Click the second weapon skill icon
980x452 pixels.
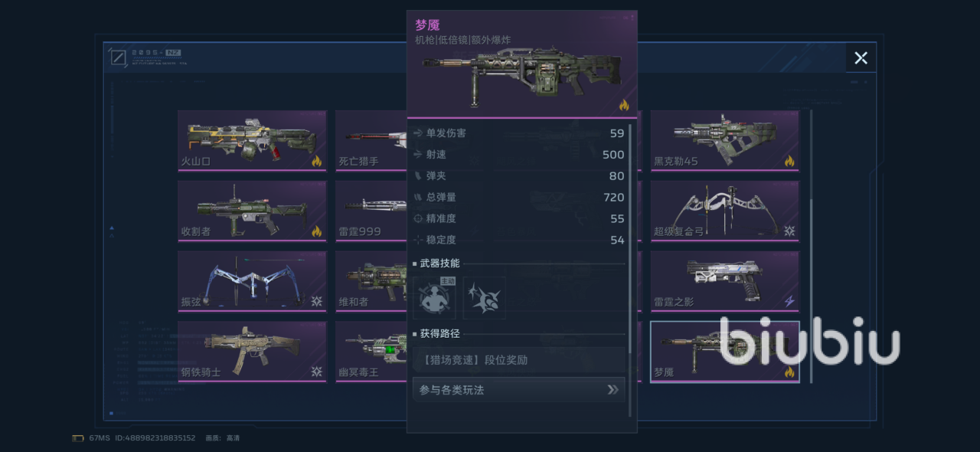pos(484,298)
